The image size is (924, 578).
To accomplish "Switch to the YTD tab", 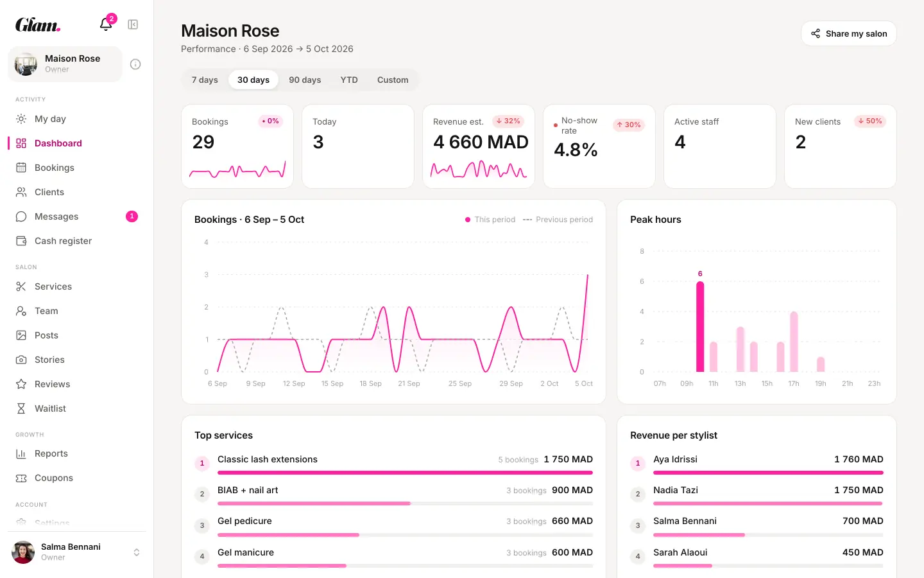I will coord(349,80).
